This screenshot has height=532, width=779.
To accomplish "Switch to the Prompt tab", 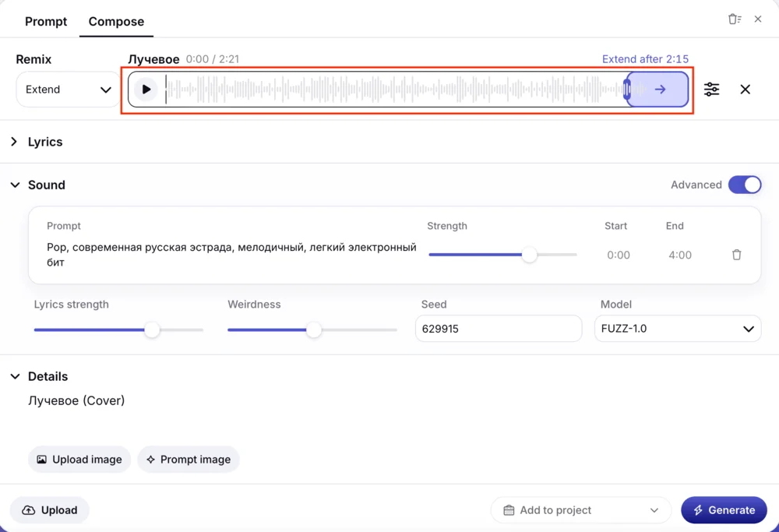I will tap(46, 21).
